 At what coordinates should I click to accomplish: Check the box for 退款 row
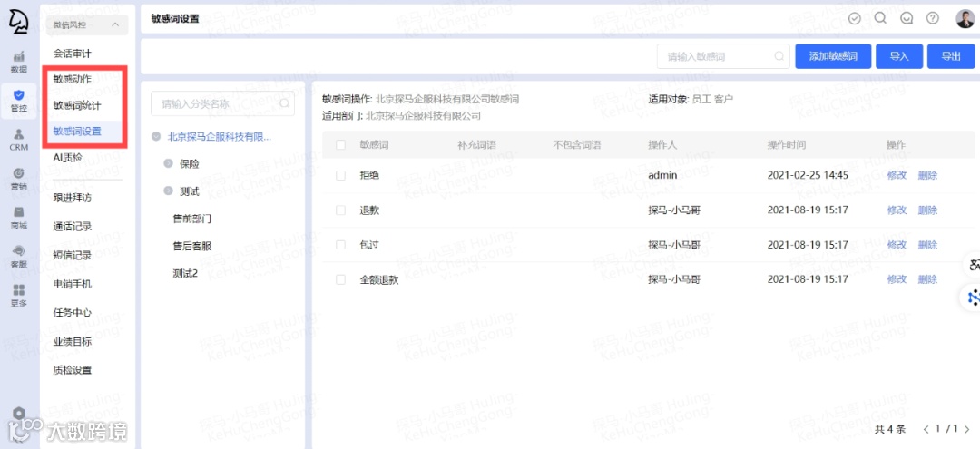(x=340, y=210)
